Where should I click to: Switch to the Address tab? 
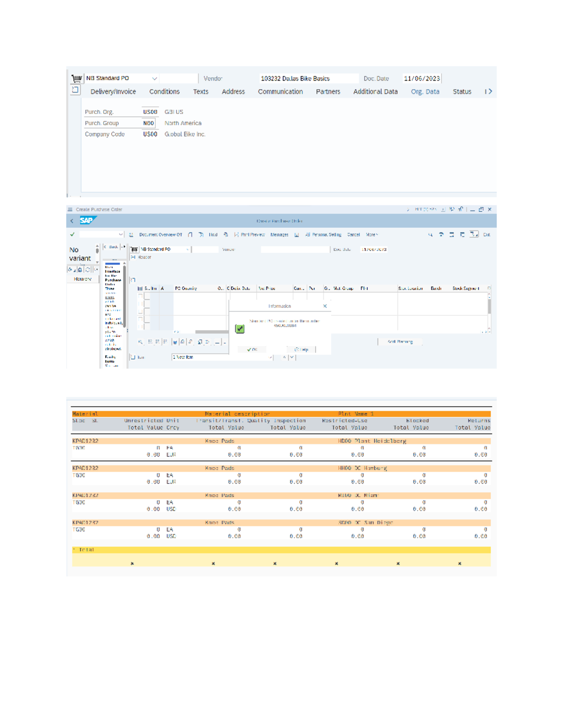[x=233, y=91]
